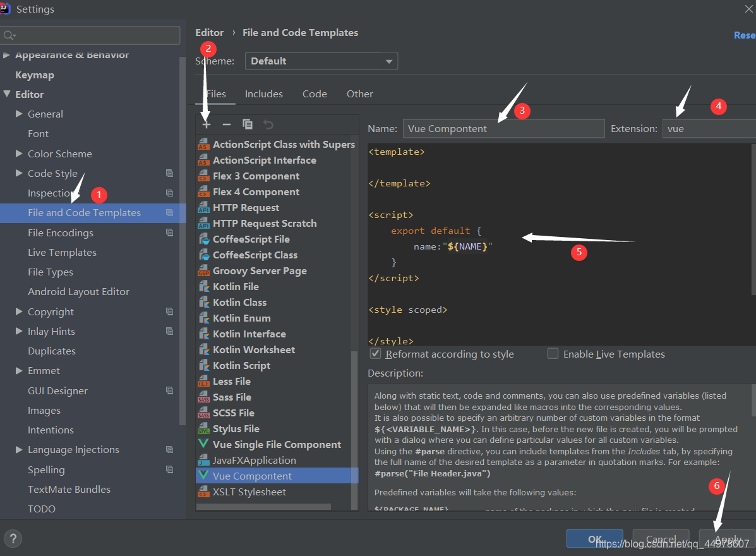The width and height of the screenshot is (756, 556).
Task: Expand the Emmet node
Action: point(19,370)
